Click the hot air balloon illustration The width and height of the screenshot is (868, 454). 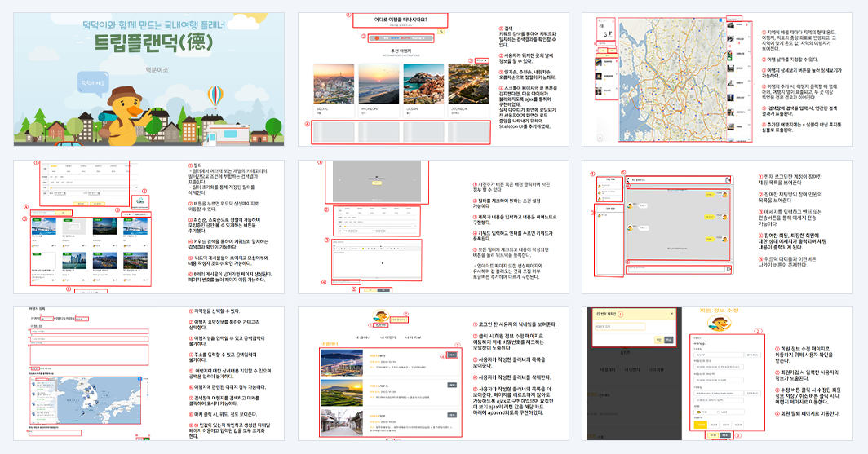coord(216,97)
